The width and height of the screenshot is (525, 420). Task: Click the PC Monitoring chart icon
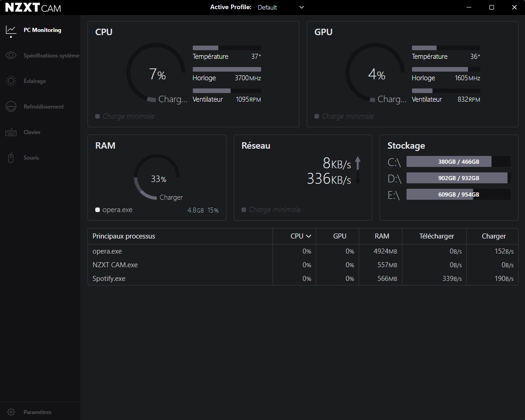[x=11, y=30]
